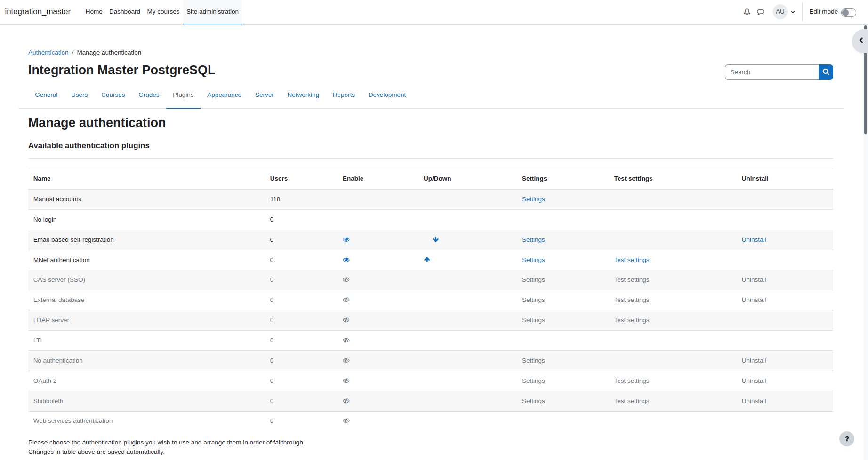Disable Email-based self-registration eye icon
The height and width of the screenshot is (460, 868).
(346, 239)
